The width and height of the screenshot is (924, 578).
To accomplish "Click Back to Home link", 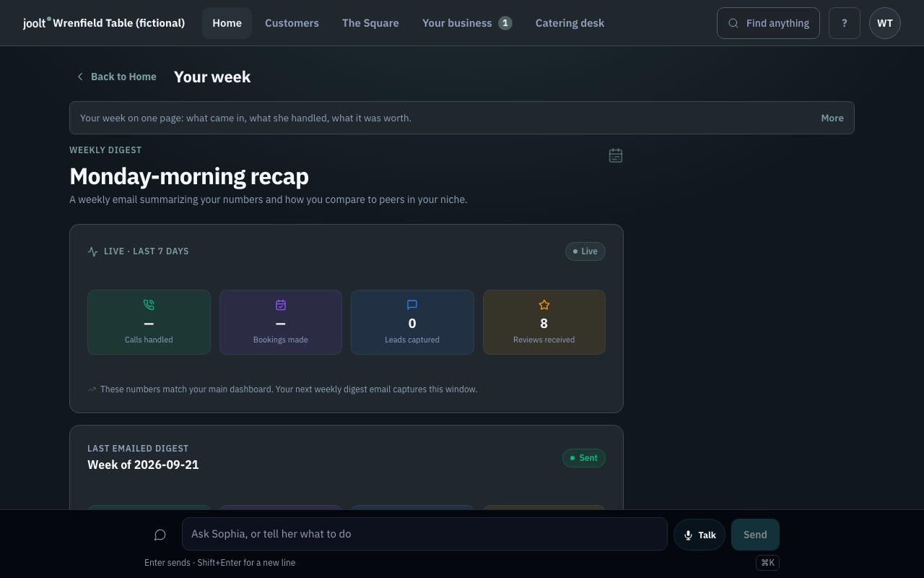I will pos(116,77).
